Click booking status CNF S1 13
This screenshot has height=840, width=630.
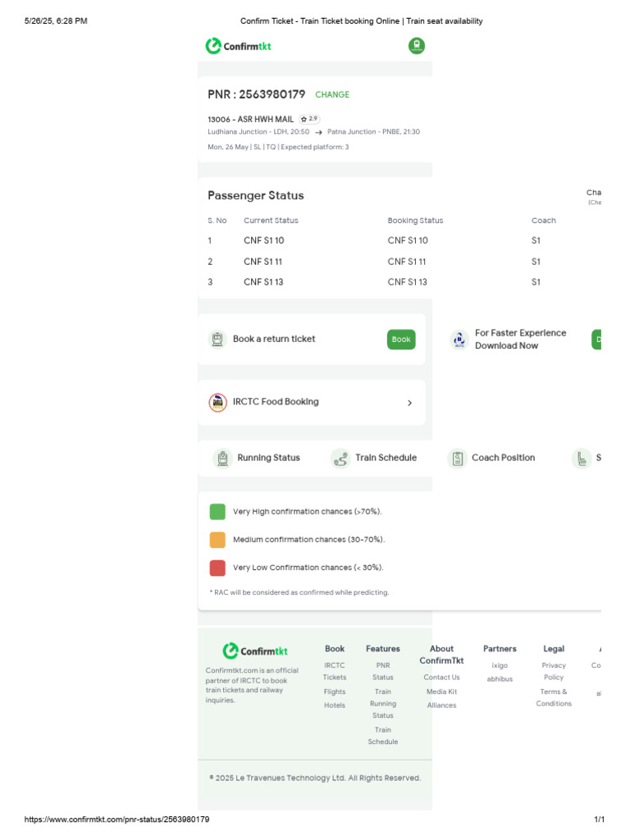(x=407, y=282)
